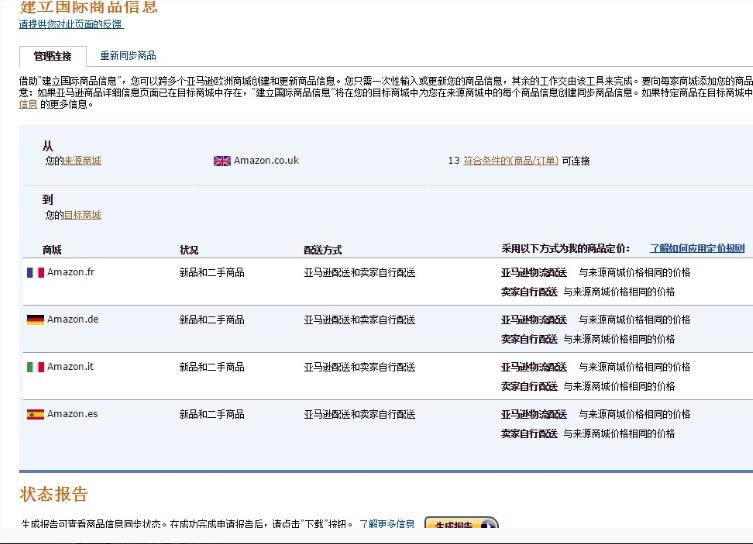Open the page feedback link under title

point(71,24)
